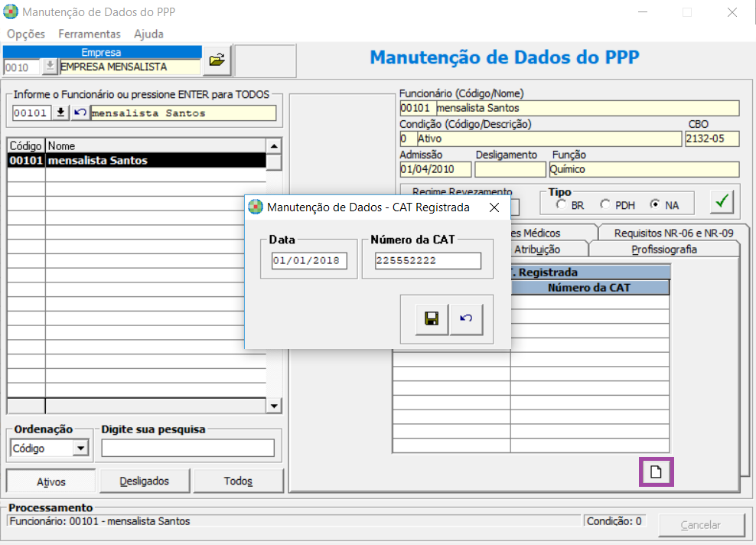756x545 pixels.
Task: Click the EMPRESA MENSALISTA company name field
Action: tap(129, 67)
